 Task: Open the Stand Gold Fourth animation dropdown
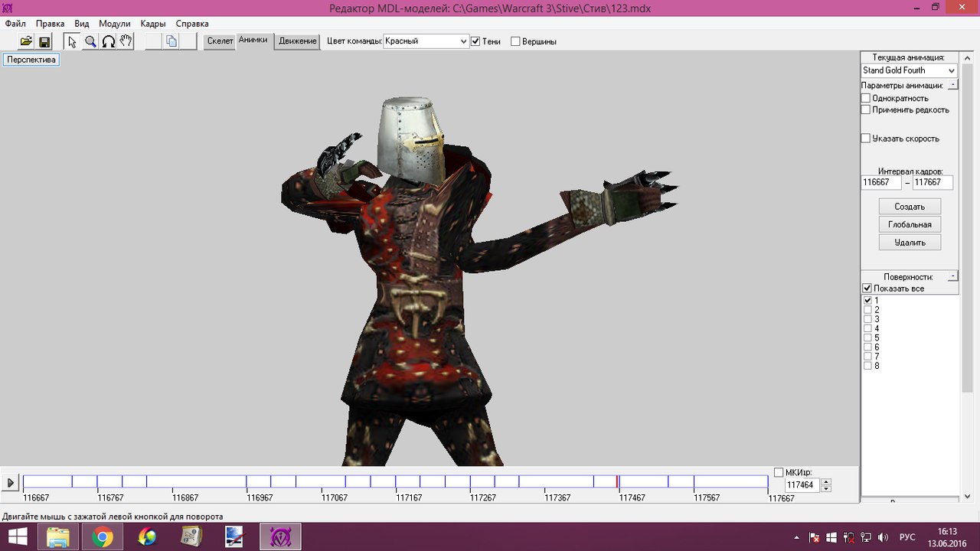(909, 70)
